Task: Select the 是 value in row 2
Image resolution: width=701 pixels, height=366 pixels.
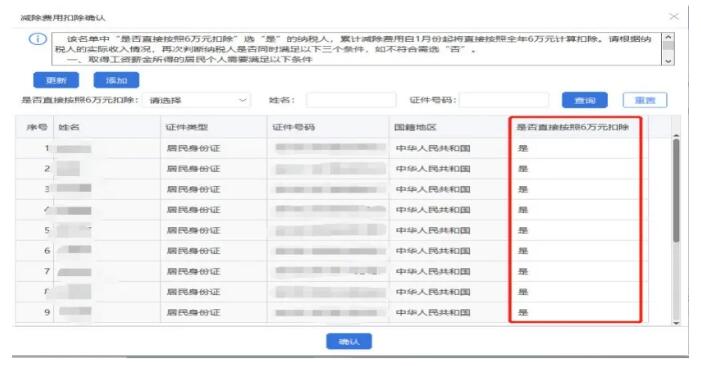Action: coord(523,168)
